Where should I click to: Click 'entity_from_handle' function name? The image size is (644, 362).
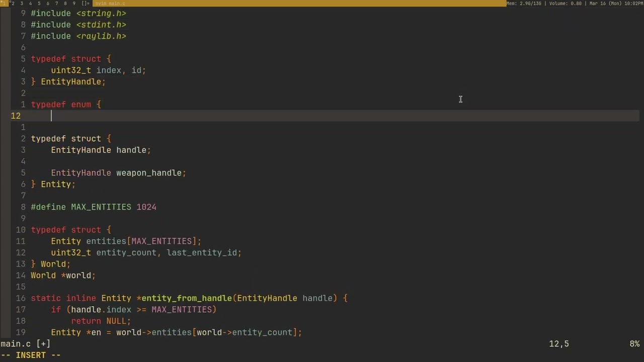[187, 298]
